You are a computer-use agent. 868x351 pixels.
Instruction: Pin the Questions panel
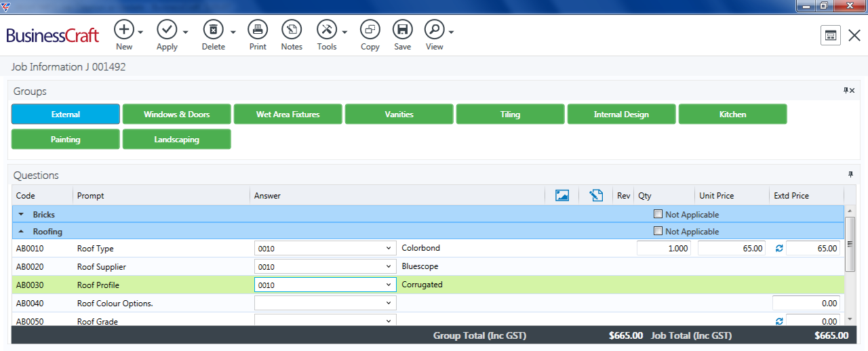[x=850, y=175]
